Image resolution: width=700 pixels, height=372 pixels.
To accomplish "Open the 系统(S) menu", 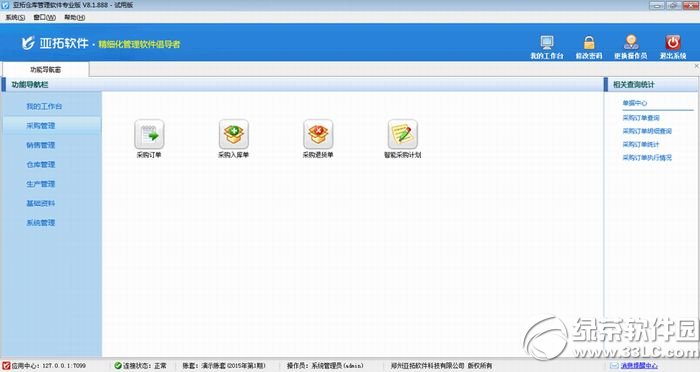I will [x=15, y=17].
